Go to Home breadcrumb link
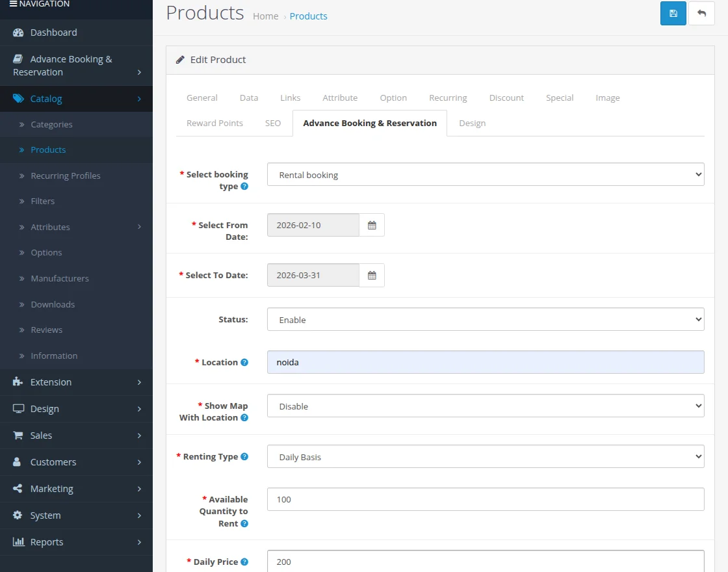Image resolution: width=728 pixels, height=572 pixels. point(265,16)
